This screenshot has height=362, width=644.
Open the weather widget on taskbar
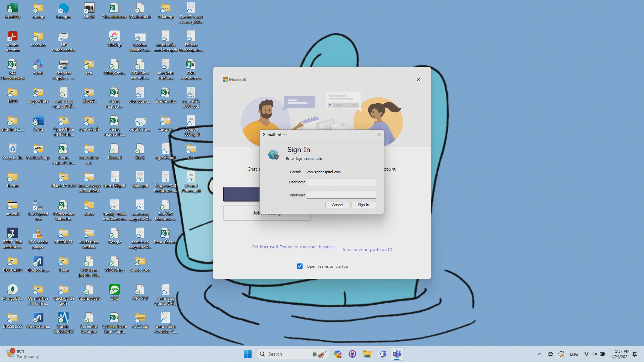click(23, 354)
